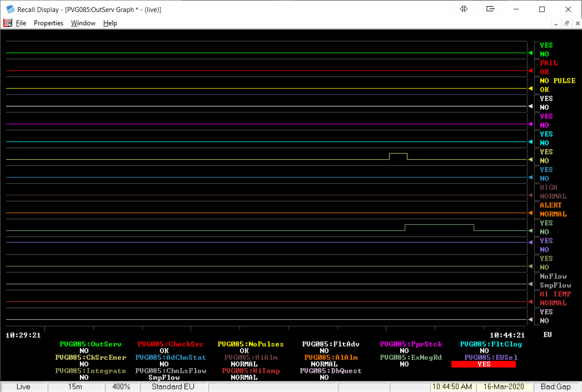Click the ExNegRd trace marker arrow
The image size is (582, 392).
coord(530,231)
